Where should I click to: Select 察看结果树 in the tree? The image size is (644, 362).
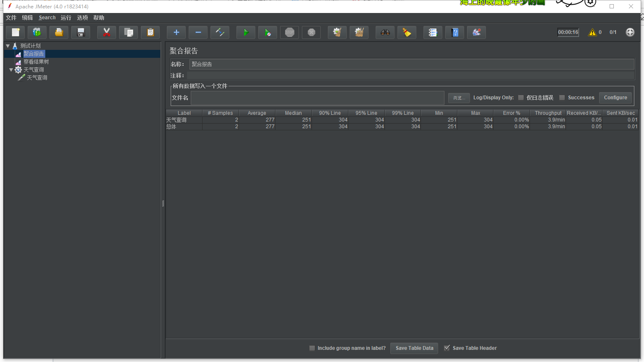[x=36, y=62]
